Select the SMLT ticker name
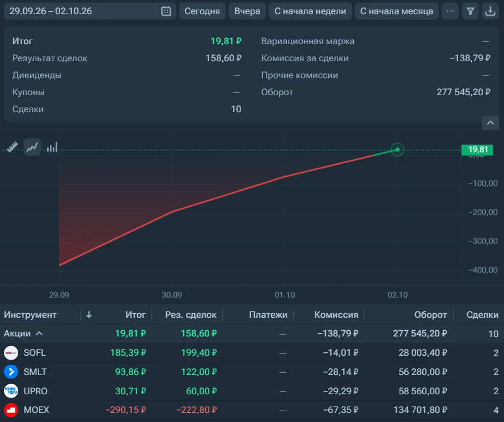 [35, 372]
